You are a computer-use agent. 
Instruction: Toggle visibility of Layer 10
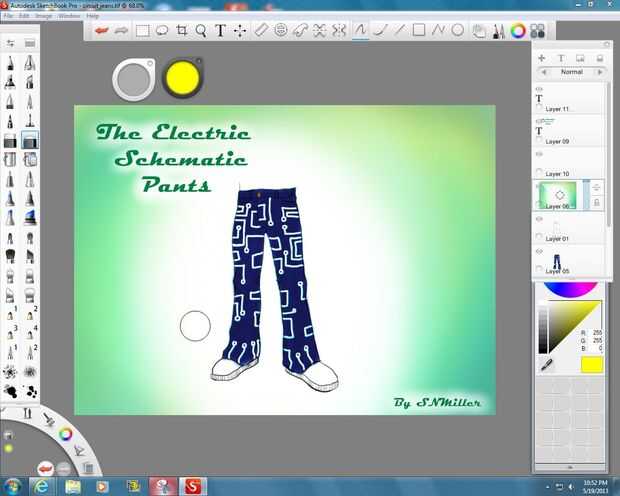(x=539, y=154)
